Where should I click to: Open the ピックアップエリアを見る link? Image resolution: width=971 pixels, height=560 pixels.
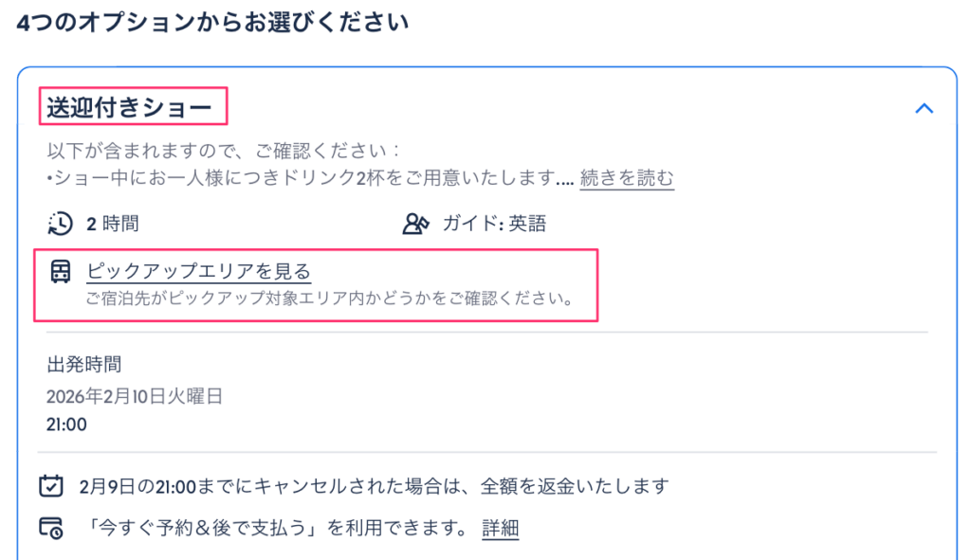[198, 272]
